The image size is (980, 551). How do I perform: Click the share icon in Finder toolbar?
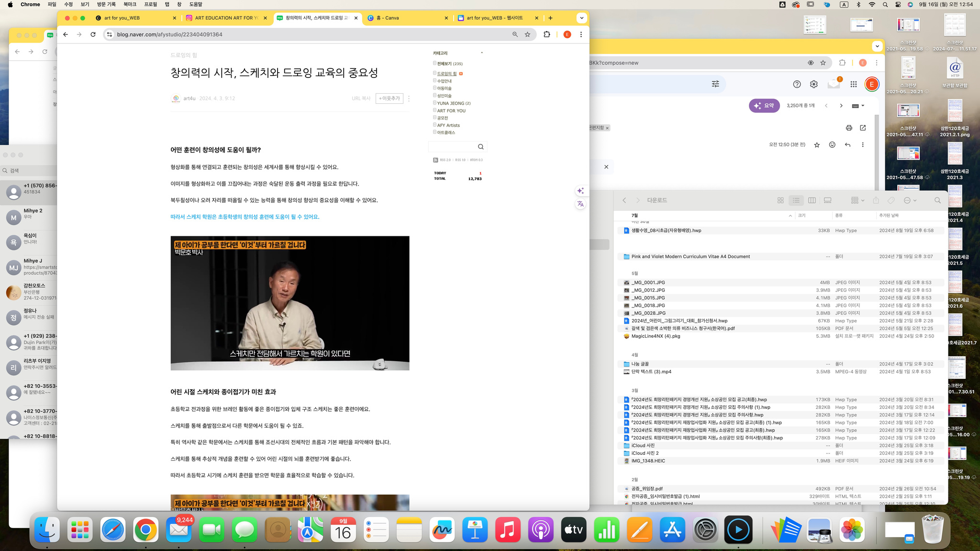(x=876, y=200)
